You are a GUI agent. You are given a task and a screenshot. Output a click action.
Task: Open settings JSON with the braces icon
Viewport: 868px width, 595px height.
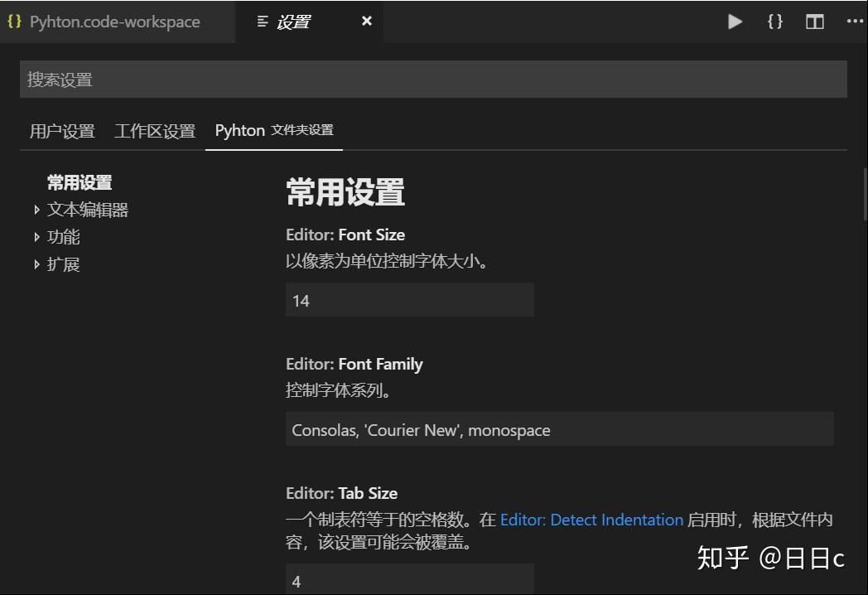[x=775, y=22]
